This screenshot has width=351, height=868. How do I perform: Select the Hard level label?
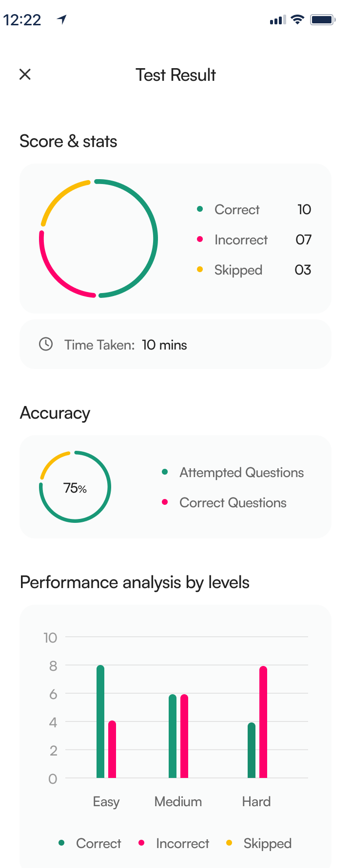pos(255,801)
